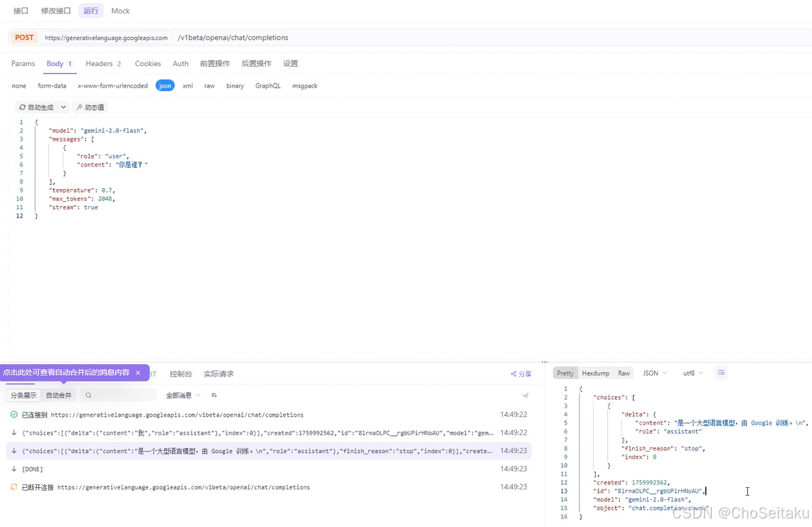Choose the xml body type
Viewport: 812px width, 527px height.
point(188,86)
